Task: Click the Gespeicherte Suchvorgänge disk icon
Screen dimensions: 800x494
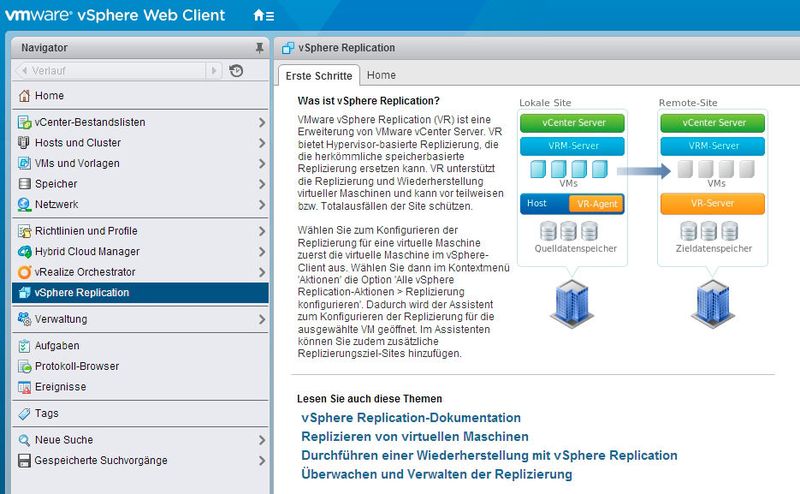Action: [x=24, y=460]
